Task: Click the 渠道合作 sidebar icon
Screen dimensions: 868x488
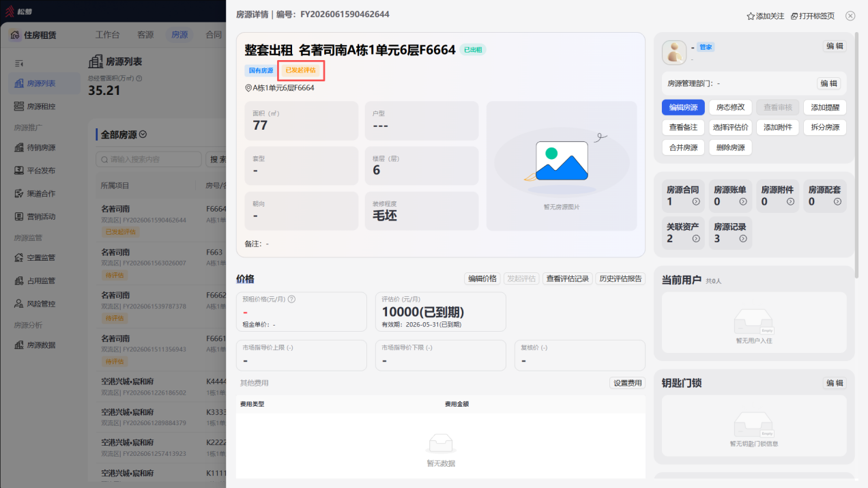Action: point(20,194)
